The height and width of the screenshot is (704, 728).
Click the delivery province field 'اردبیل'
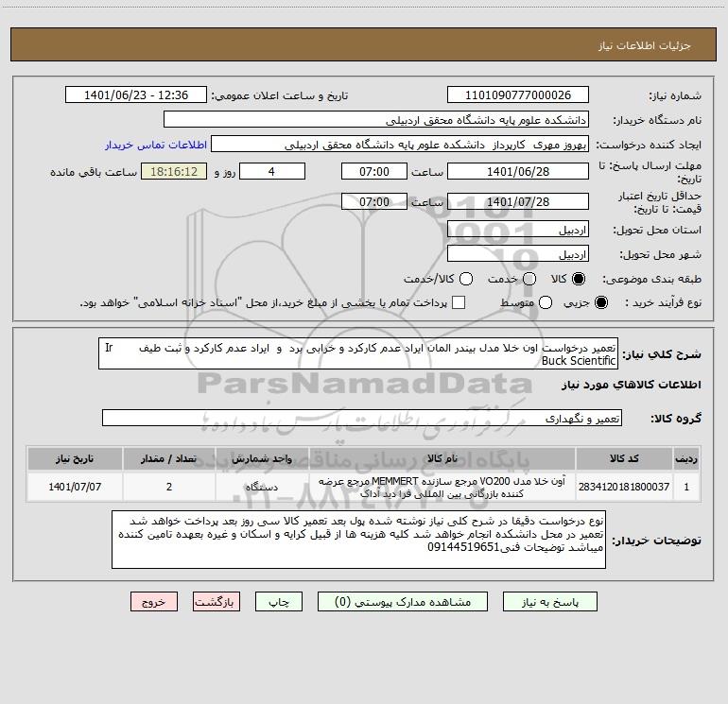click(518, 230)
